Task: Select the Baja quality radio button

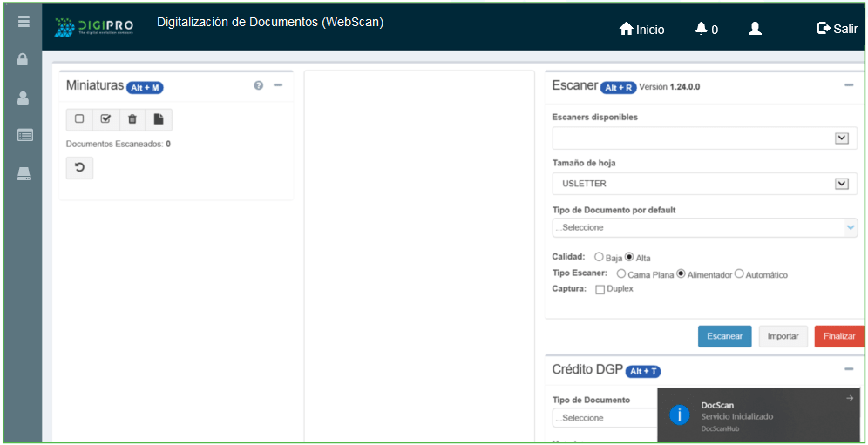Action: coord(599,257)
